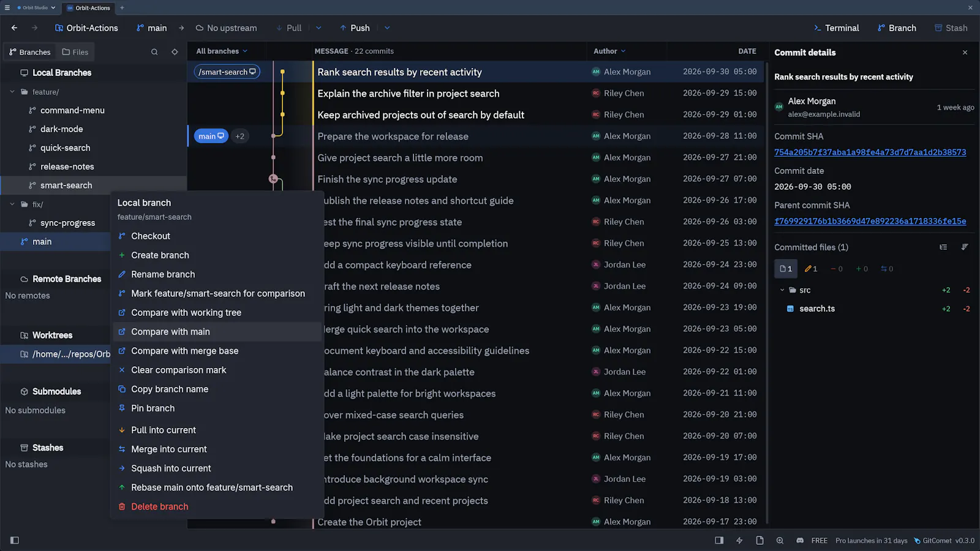Open the All branches filter dropdown

point(222,51)
